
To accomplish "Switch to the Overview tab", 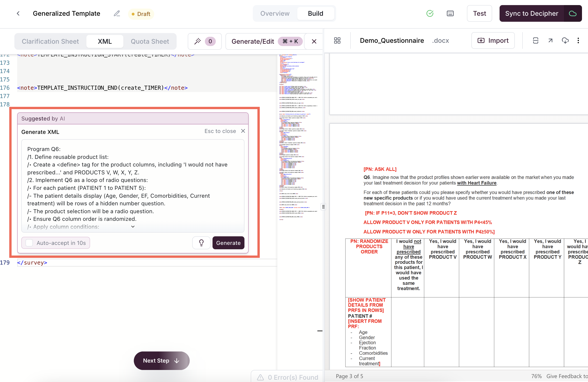I will tap(275, 13).
